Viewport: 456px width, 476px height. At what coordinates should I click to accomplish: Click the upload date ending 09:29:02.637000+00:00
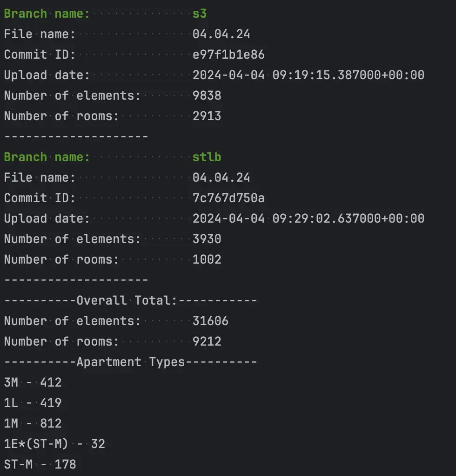(308, 218)
